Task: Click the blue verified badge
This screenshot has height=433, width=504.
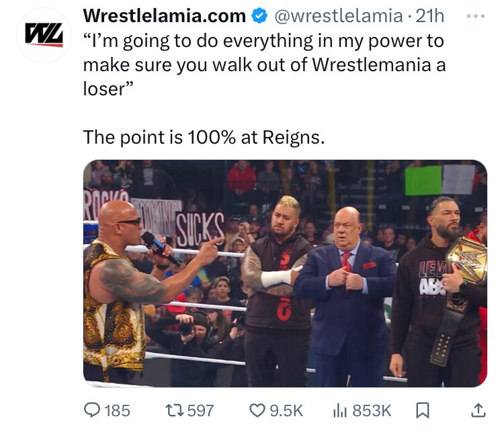Action: coord(259,16)
